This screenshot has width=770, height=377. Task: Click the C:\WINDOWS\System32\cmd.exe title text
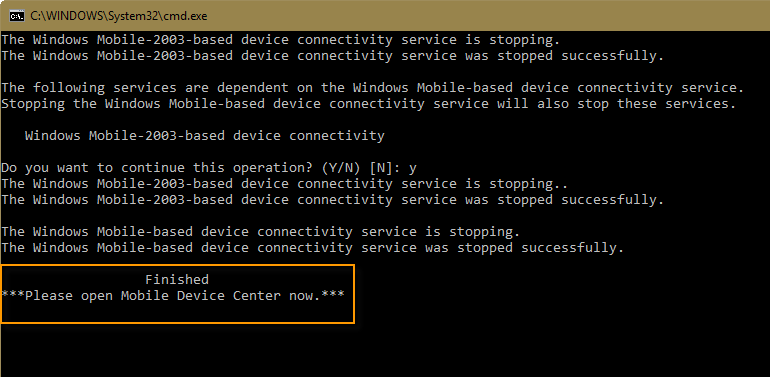click(x=119, y=16)
